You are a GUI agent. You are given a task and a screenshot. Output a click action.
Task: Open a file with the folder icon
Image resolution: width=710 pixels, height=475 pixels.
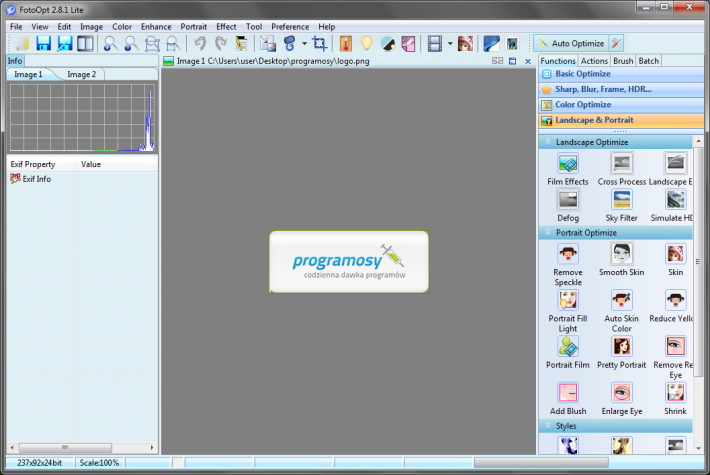coord(22,43)
